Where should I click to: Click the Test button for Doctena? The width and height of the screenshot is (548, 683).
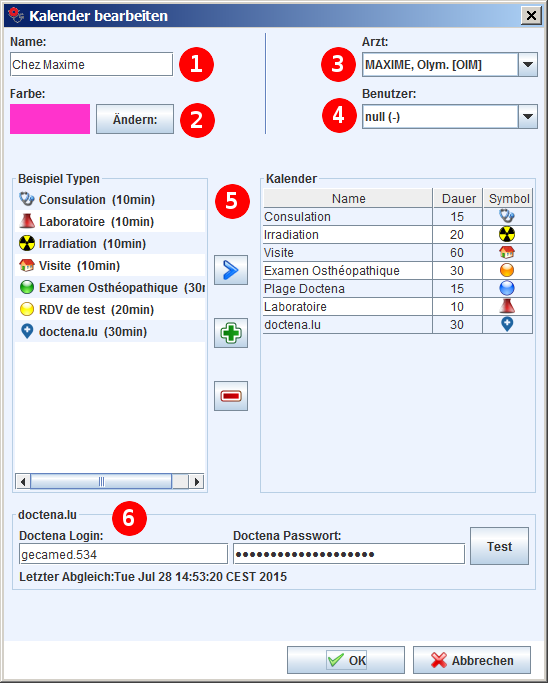(500, 546)
